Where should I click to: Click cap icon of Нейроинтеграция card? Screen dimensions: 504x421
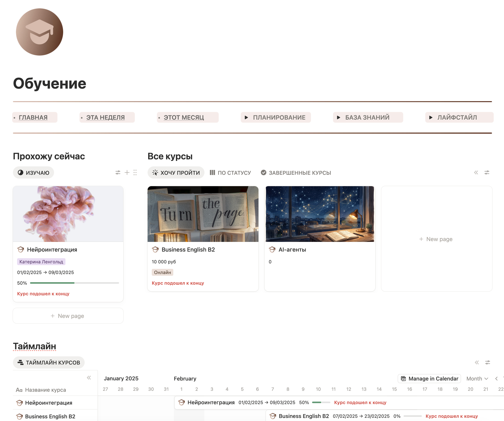21,250
